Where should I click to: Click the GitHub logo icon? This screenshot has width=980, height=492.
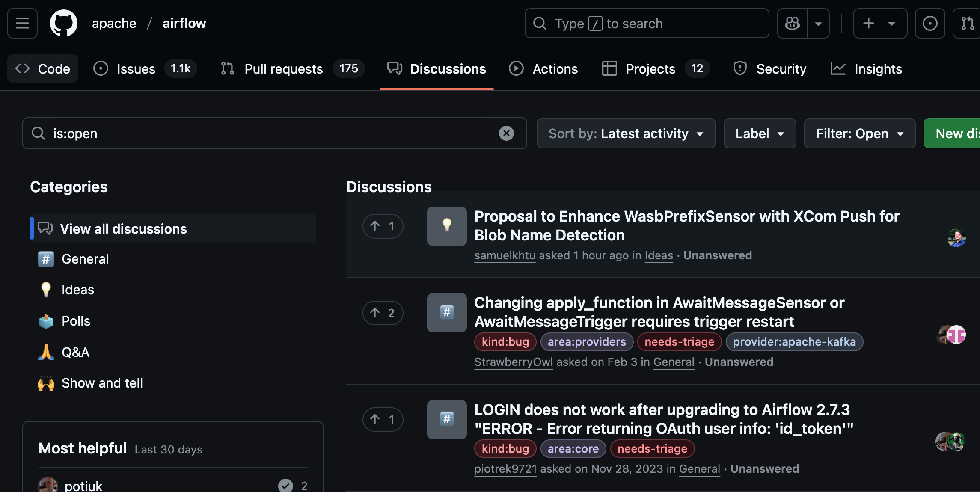[x=64, y=23]
